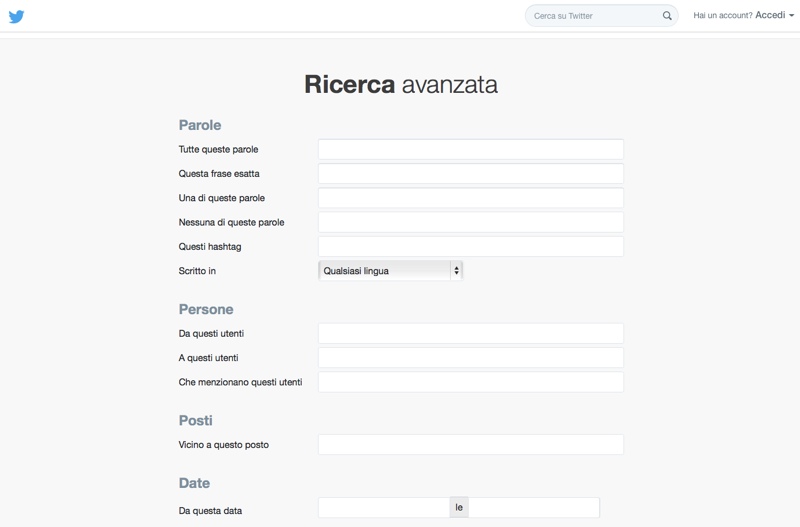Click the 'Una di queste parole' label
Viewport: 800px width, 527px height.
tap(221, 198)
